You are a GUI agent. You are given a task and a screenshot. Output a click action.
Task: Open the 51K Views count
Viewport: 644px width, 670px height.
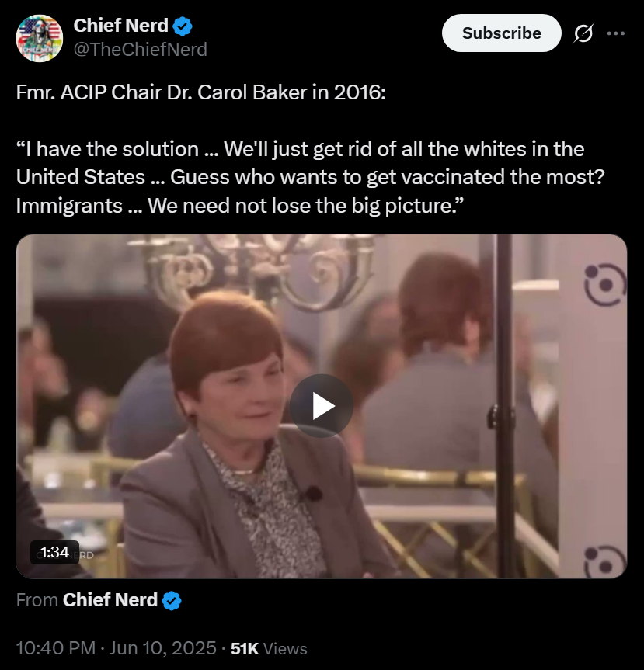(269, 648)
